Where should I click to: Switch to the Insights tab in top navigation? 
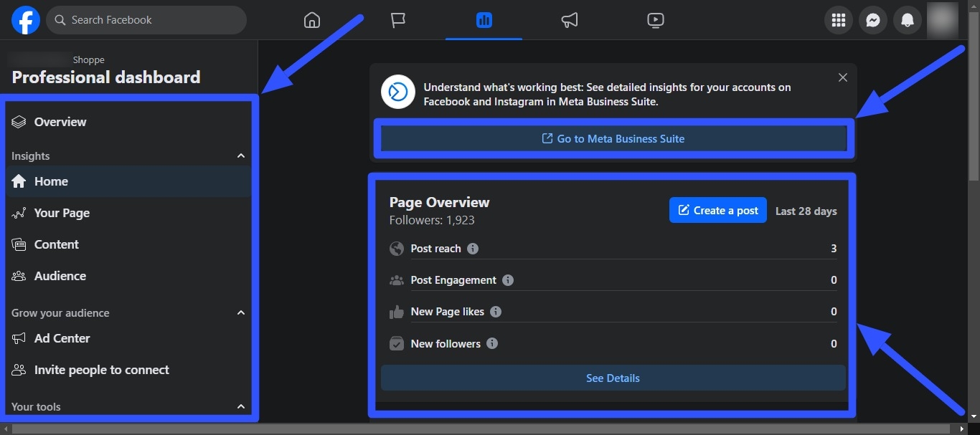[484, 20]
